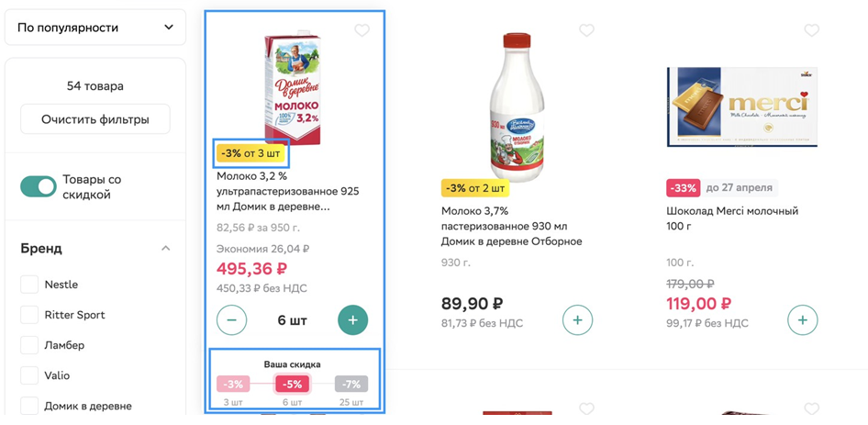Open the carton milk 3,2% product image

tap(292, 87)
